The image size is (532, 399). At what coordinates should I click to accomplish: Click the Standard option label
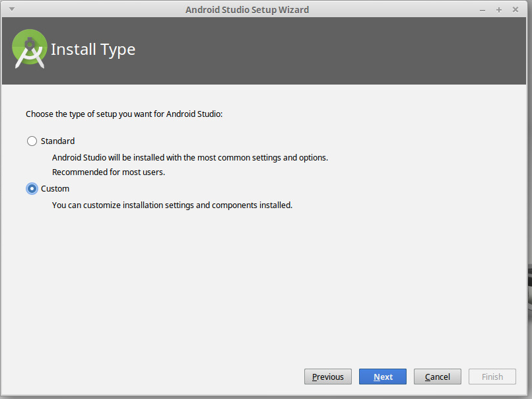tap(57, 141)
